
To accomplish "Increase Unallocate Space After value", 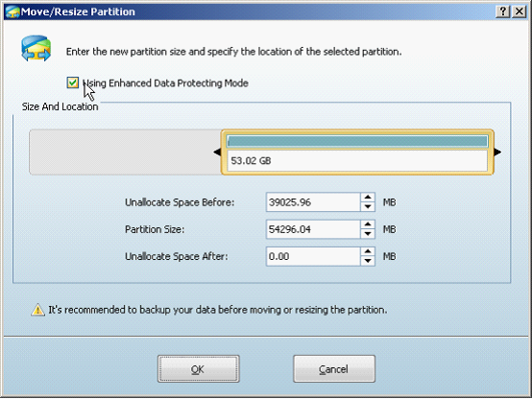I will [x=368, y=251].
